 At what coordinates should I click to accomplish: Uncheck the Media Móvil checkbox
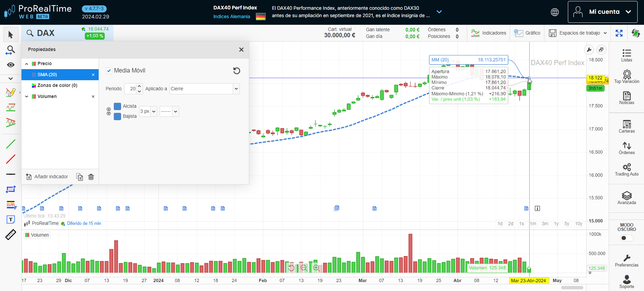coord(109,71)
